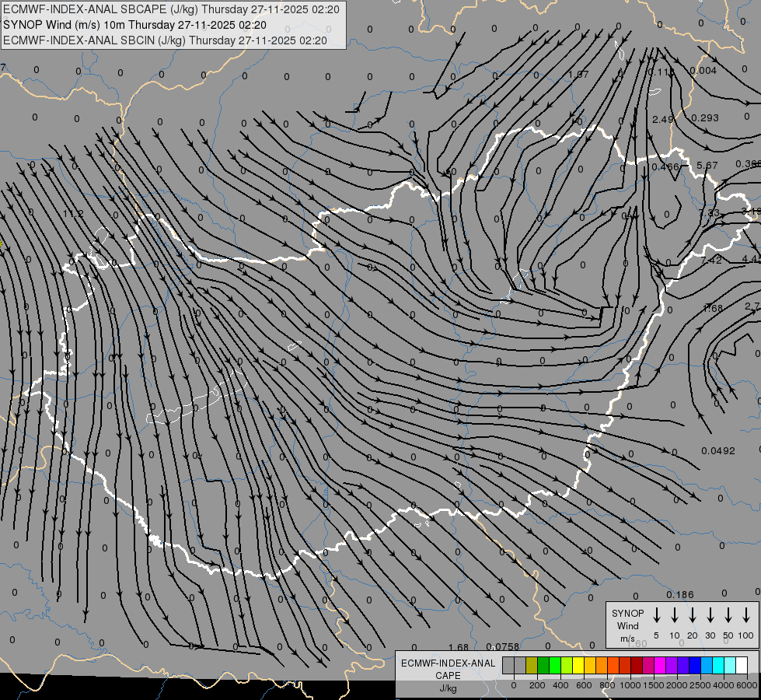Click the 0.0758 value on the map
Screen dimensions: 761x700
pos(502,646)
